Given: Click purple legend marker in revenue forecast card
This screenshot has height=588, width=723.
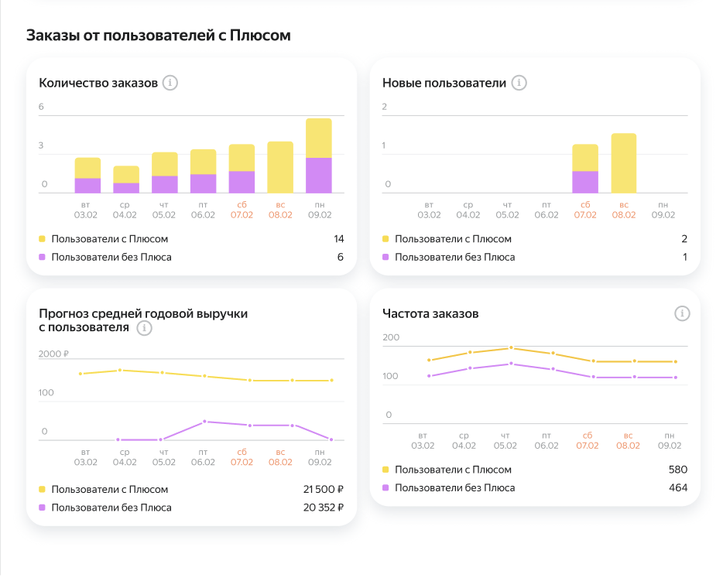Looking at the screenshot, I should [43, 508].
